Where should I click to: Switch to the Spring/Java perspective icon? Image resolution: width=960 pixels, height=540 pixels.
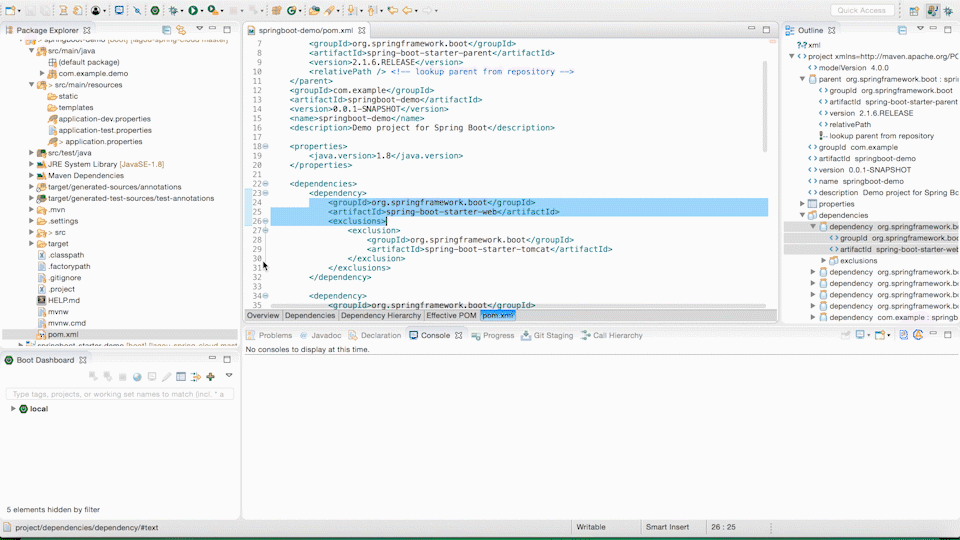[x=932, y=10]
